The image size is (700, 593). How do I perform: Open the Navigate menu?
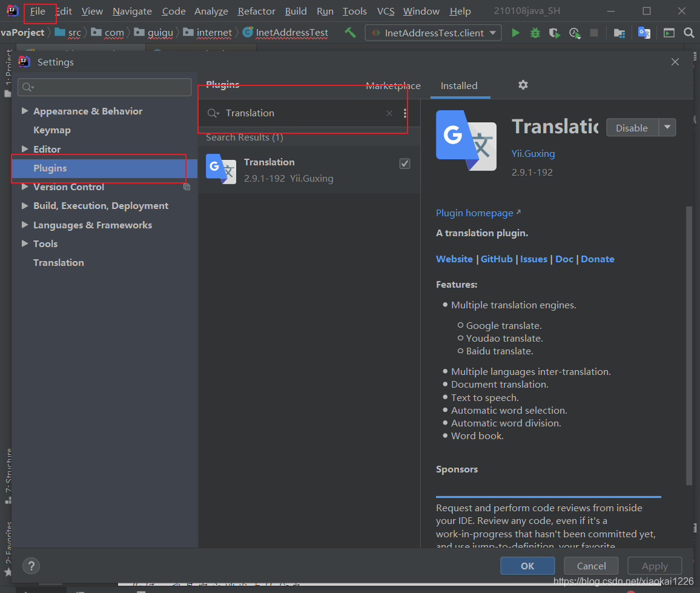click(132, 11)
